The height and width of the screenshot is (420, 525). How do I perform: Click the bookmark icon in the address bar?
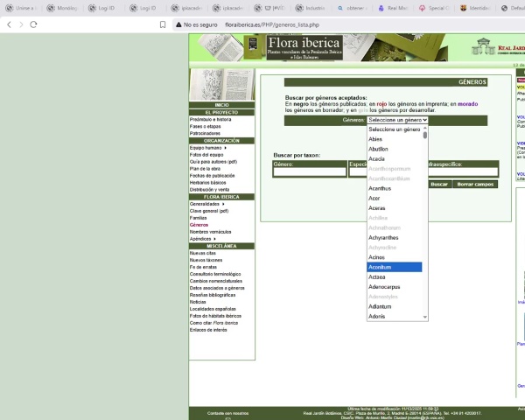163,24
